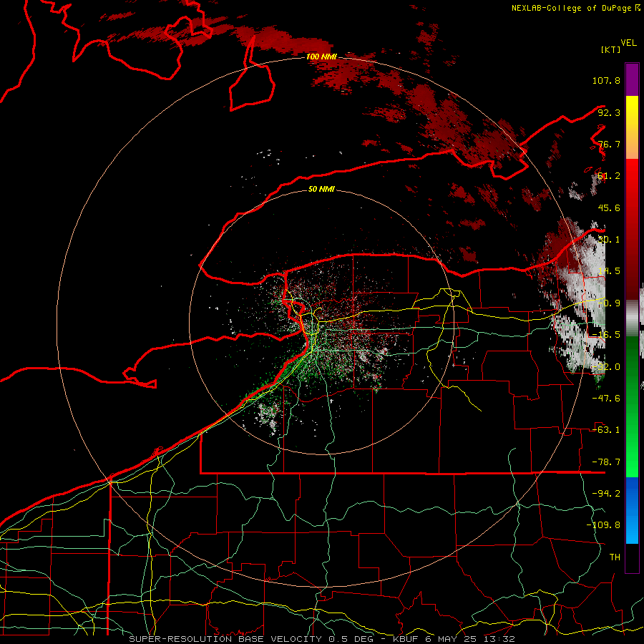Select the -109.8 velocity scale value

click(603, 525)
